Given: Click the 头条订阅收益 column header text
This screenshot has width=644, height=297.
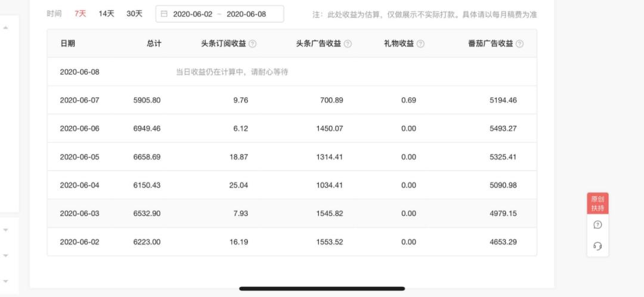Looking at the screenshot, I should click(224, 44).
